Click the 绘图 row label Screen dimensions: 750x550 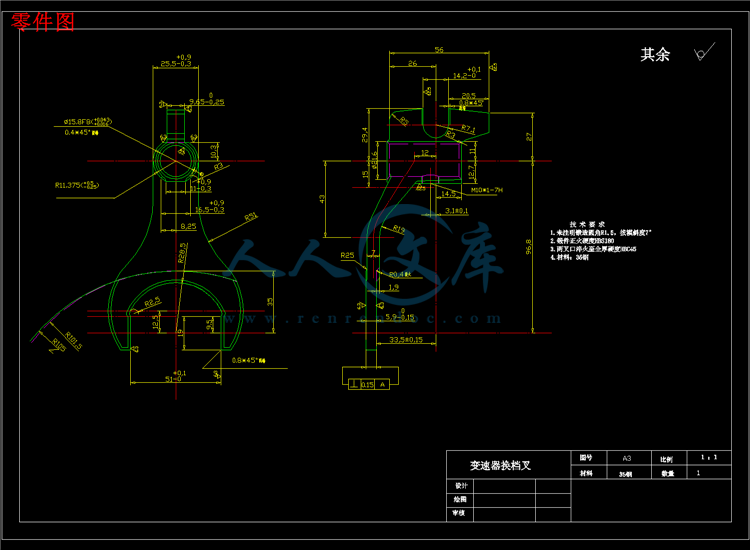pyautogui.click(x=459, y=499)
